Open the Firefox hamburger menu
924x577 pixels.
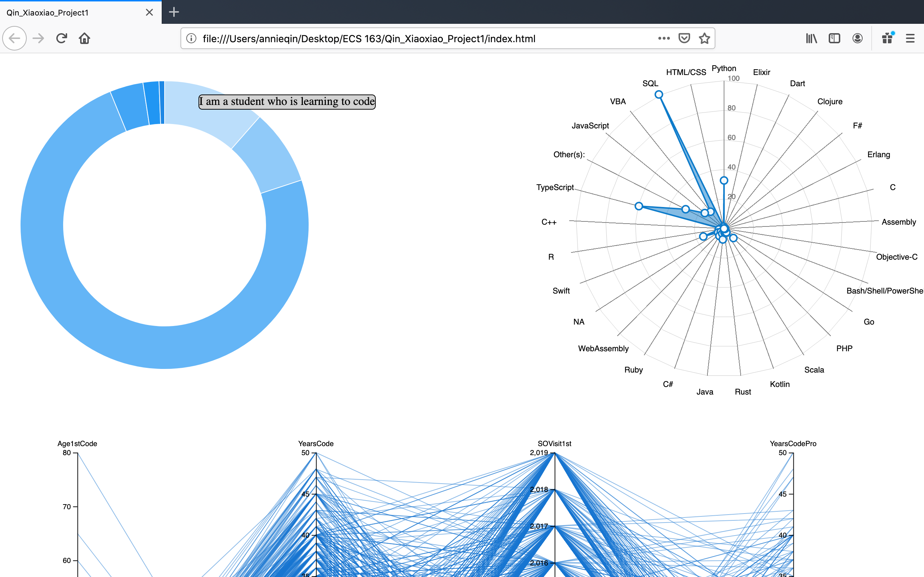910,38
